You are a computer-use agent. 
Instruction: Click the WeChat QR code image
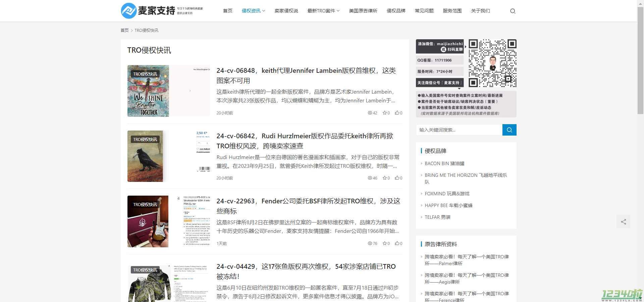492,63
